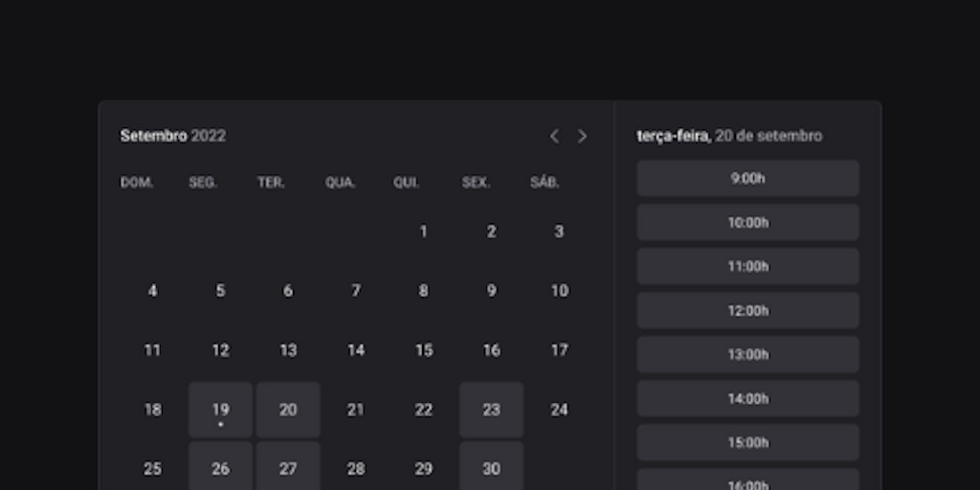980x490 pixels.
Task: Pick September 30 date
Action: [x=491, y=467]
